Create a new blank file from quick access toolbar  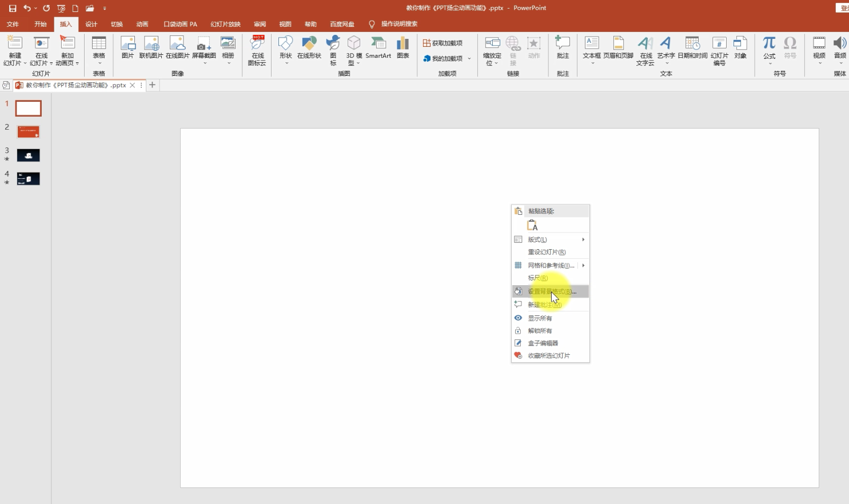click(x=75, y=8)
